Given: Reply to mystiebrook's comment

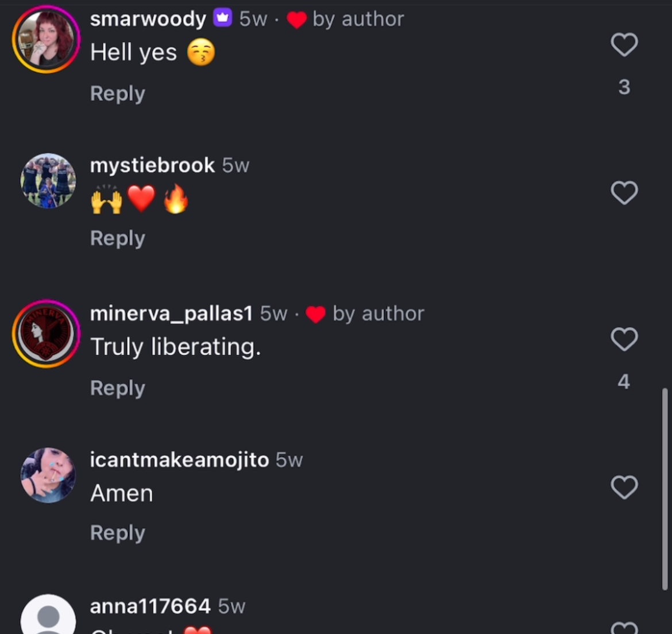Looking at the screenshot, I should pyautogui.click(x=118, y=238).
